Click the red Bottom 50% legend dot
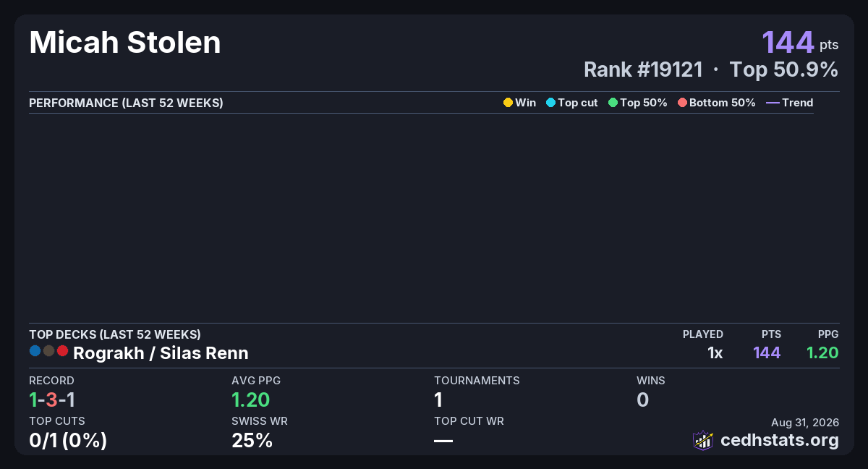Viewport: 868px width, 469px height. (x=682, y=103)
